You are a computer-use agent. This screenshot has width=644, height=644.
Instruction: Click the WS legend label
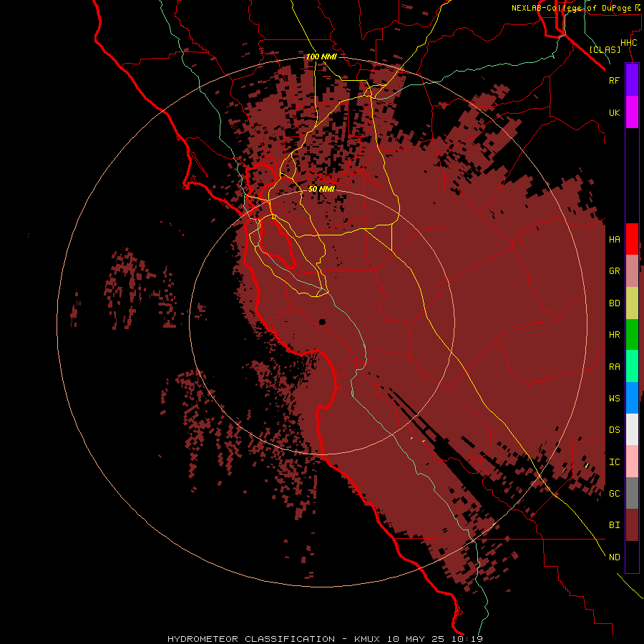(615, 399)
